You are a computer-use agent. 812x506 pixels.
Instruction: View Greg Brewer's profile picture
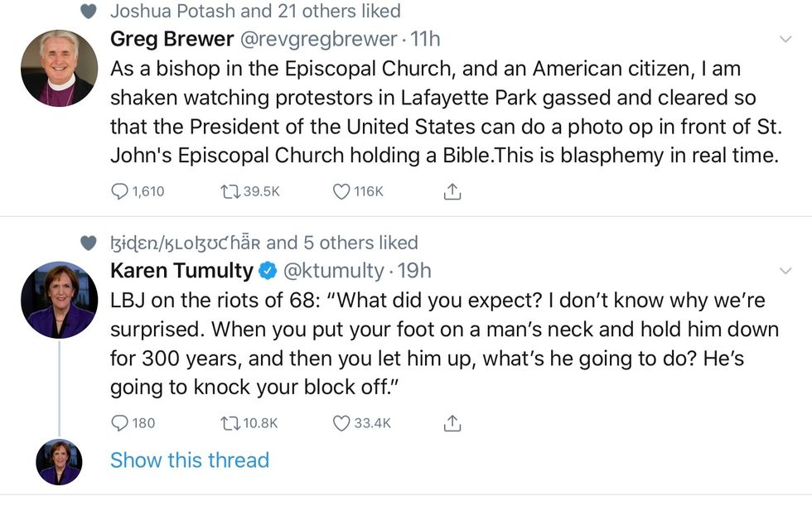tap(59, 68)
